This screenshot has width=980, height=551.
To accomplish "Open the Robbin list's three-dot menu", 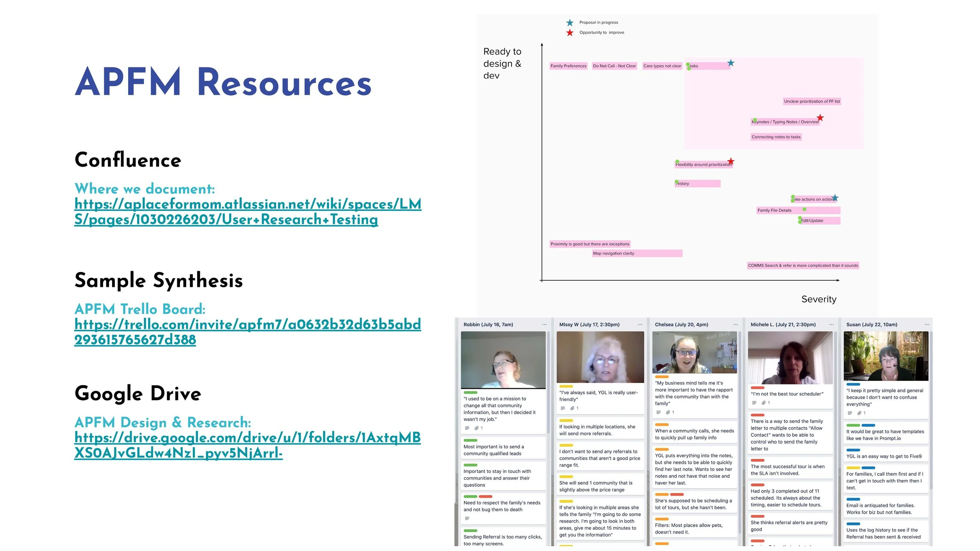I will click(544, 324).
